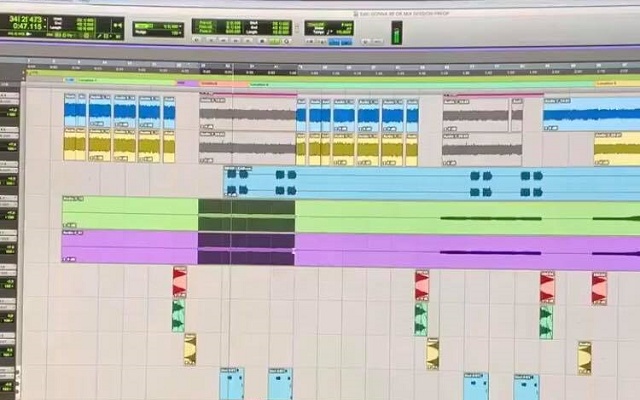Image resolution: width=640 pixels, height=400 pixels.
Task: Click the first pink clip group bar above gray clips
Action: coord(248,95)
